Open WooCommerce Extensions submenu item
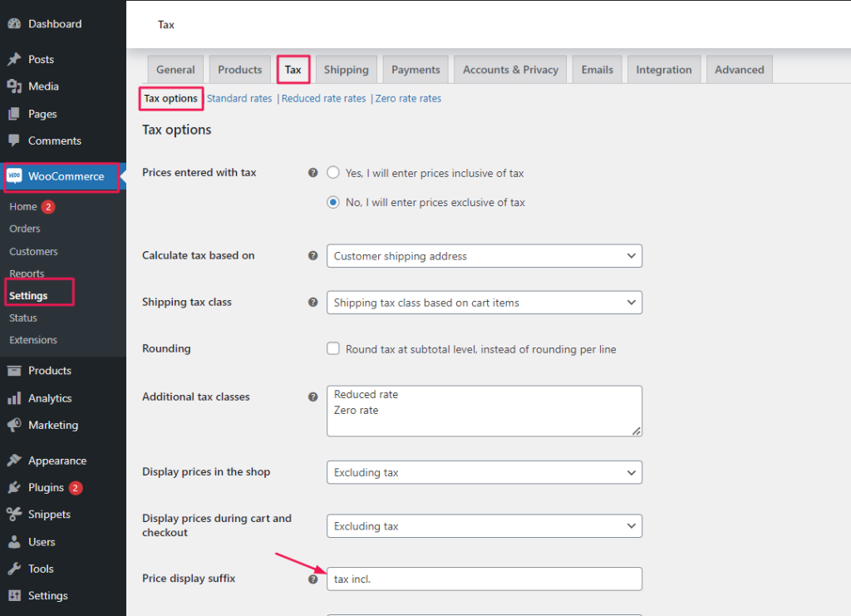This screenshot has width=851, height=616. point(33,340)
